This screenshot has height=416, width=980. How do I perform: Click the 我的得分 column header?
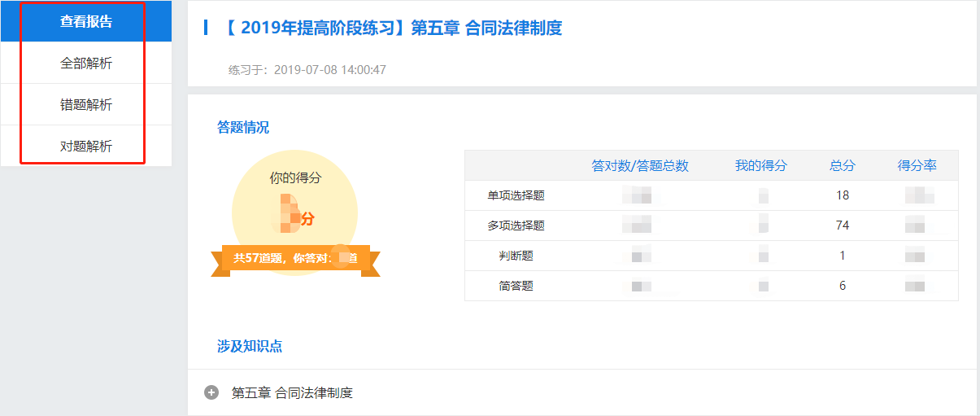pos(761,165)
